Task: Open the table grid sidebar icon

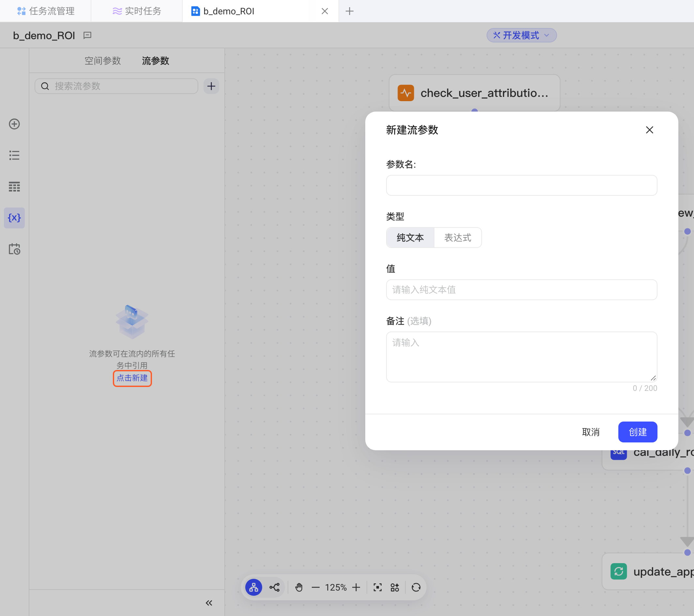Action: [x=14, y=187]
